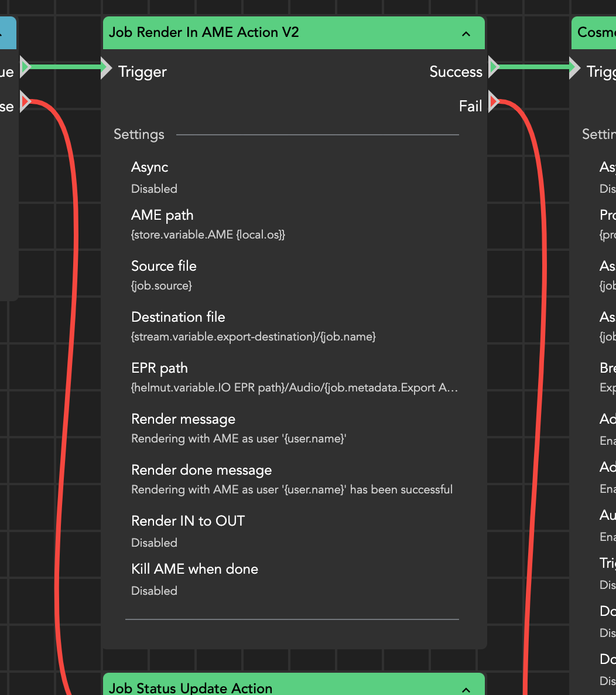Edit the Source file value {job.source}

click(162, 286)
